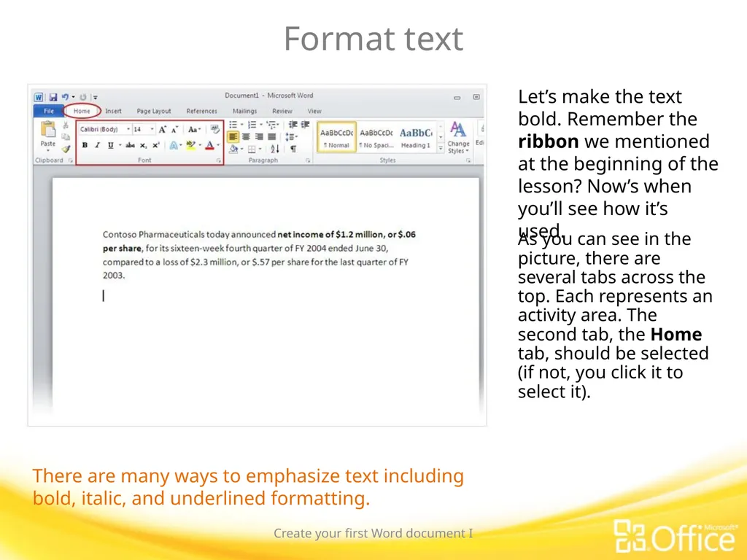Image resolution: width=747 pixels, height=560 pixels.
Task: Open Customize Quick Access Toolbar dropdown
Action: pyautogui.click(x=96, y=98)
